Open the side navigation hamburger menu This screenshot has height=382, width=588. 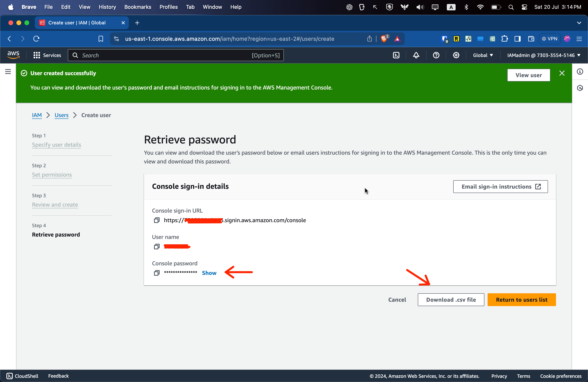[8, 72]
